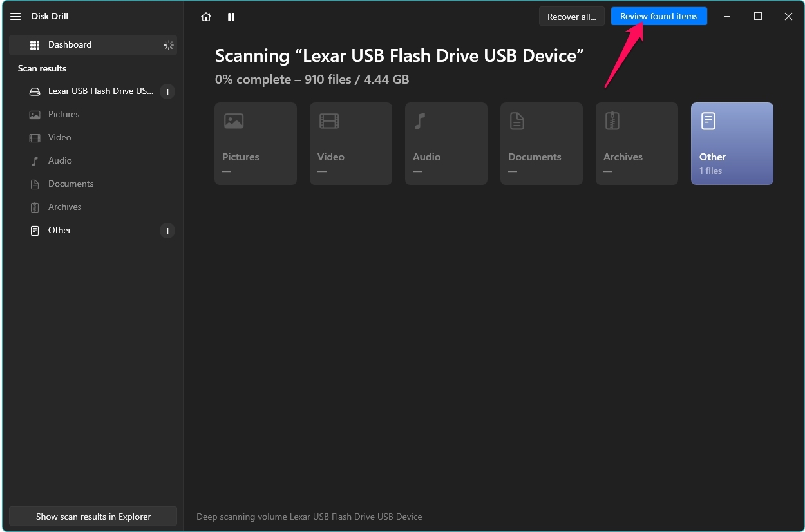Screen dimensions: 805x532
Task: Click the music note icon on Audio card
Action: pos(420,120)
